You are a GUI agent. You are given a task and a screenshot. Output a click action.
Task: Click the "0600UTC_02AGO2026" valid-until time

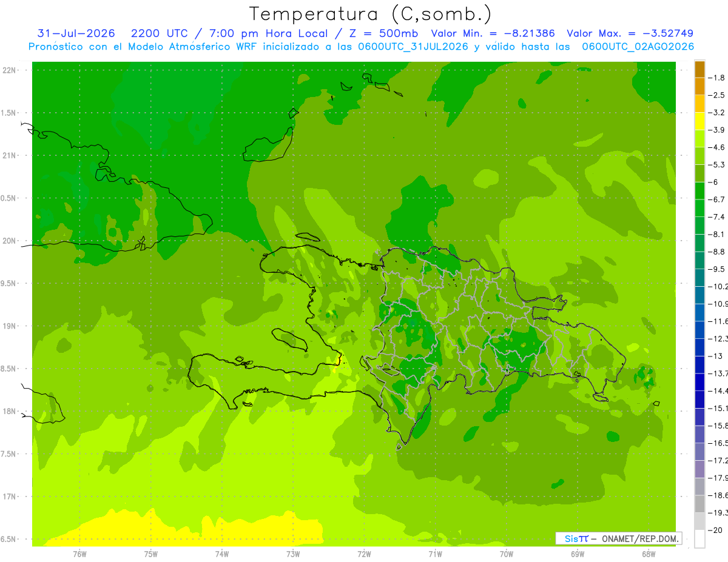tap(638, 47)
